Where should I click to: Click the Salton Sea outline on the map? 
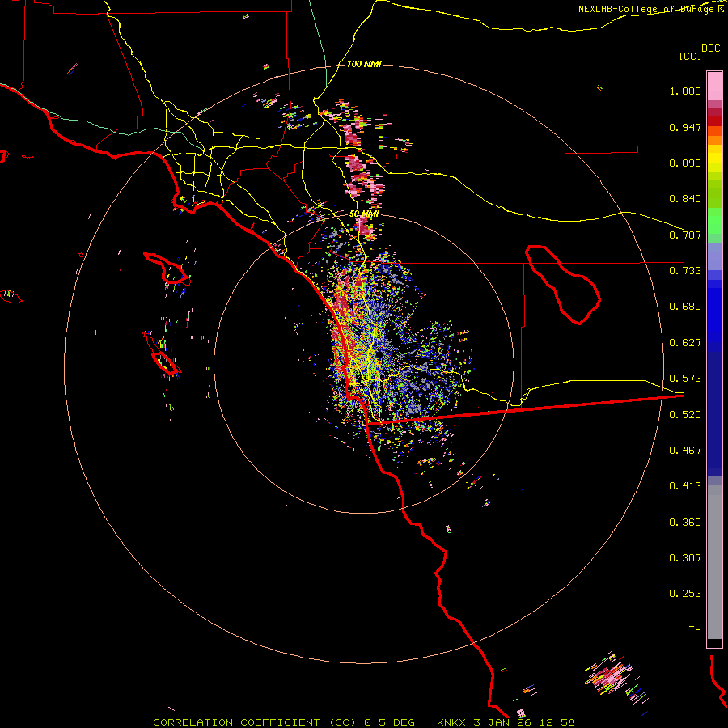tap(563, 285)
